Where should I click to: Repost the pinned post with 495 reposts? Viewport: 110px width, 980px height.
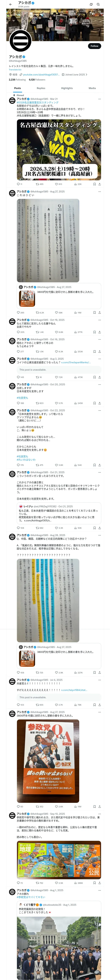39,184
